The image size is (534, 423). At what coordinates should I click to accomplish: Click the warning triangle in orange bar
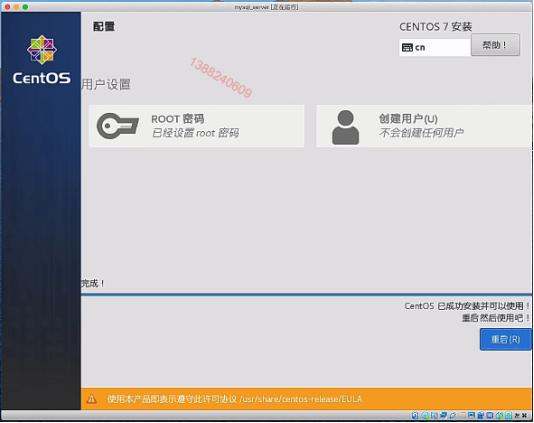click(x=91, y=399)
